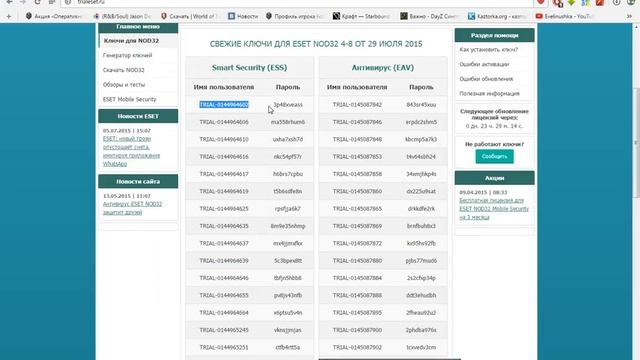Select EAV username TRIAL-0145087884
Screen dimensions: 640x360
[x=357, y=278]
